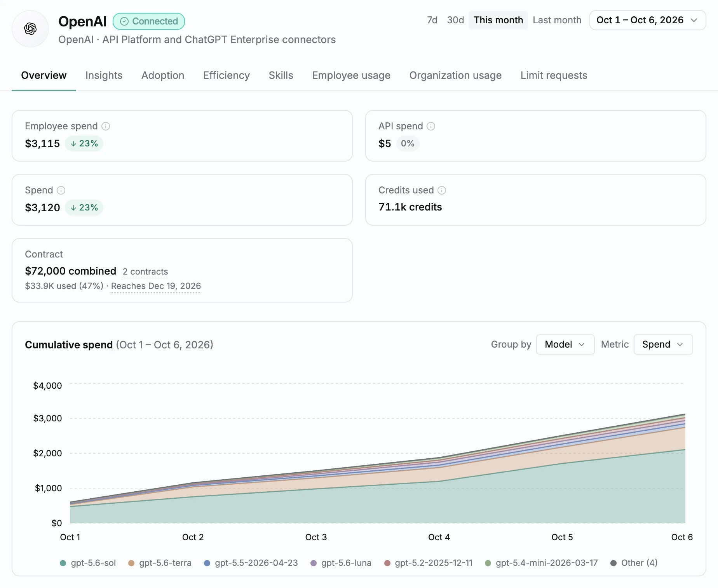718x588 pixels.
Task: Open the Skills tab
Action: [281, 75]
